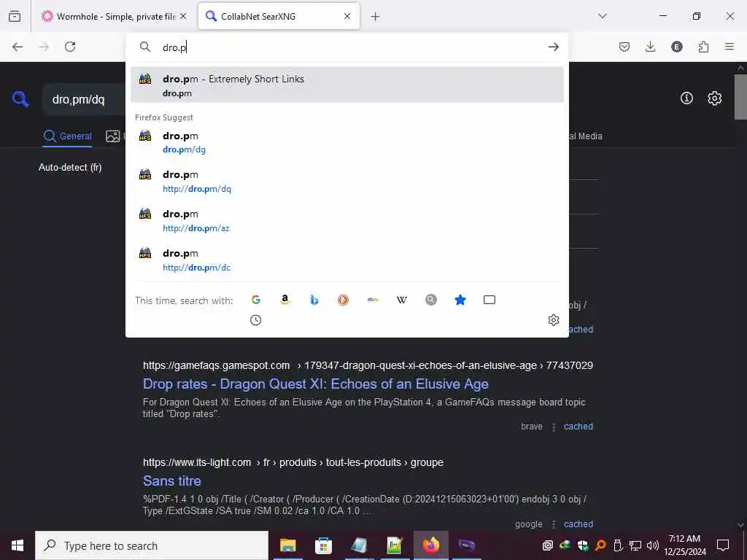747x560 pixels.
Task: Pick the dro.pm/dg suggestion
Action: click(347, 142)
